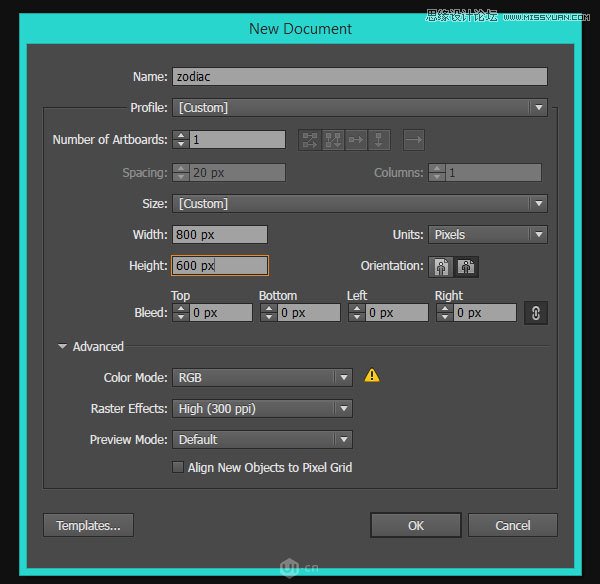
Task: Set orientation to Portrait
Action: click(x=440, y=266)
